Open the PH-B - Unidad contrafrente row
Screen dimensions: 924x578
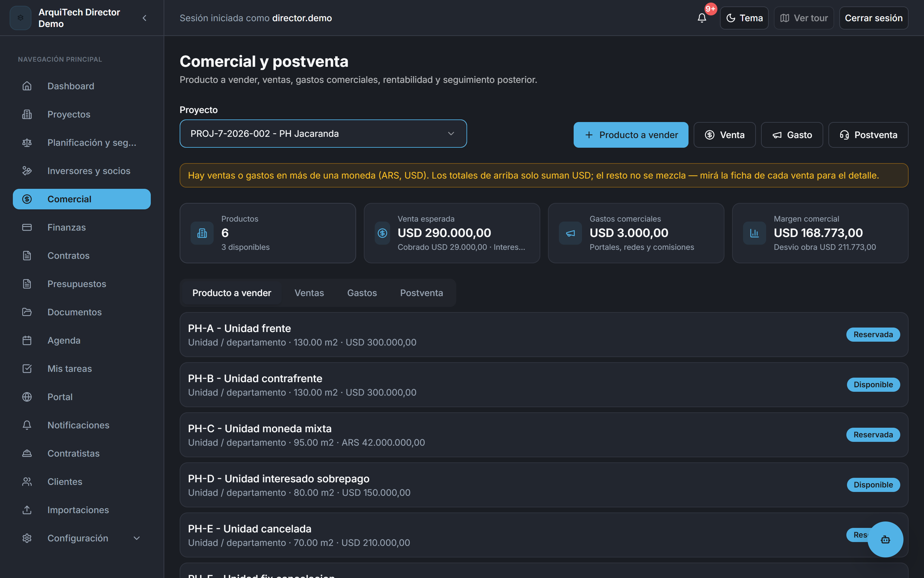point(544,385)
